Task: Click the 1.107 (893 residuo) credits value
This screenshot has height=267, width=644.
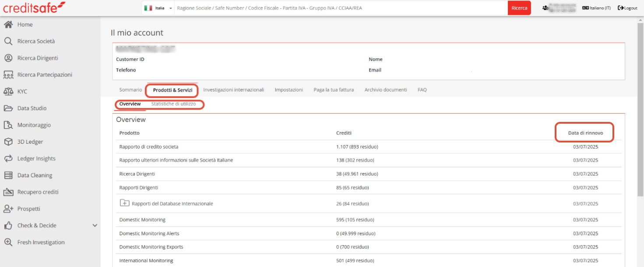Action: [x=357, y=147]
